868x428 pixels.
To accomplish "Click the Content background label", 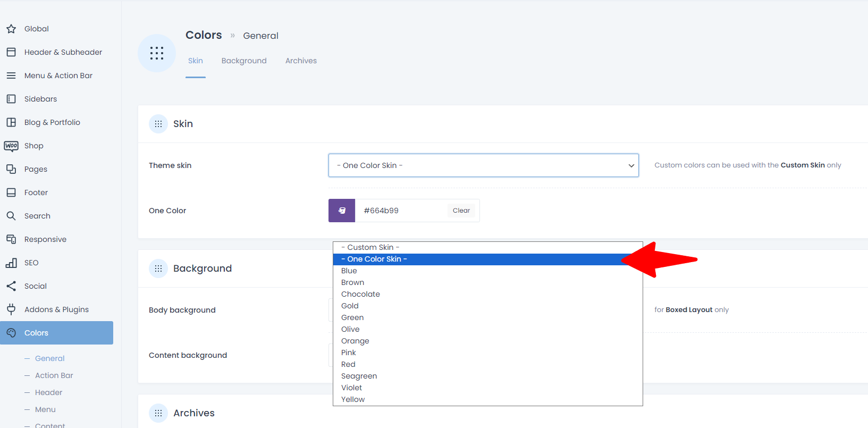I will pyautogui.click(x=188, y=355).
